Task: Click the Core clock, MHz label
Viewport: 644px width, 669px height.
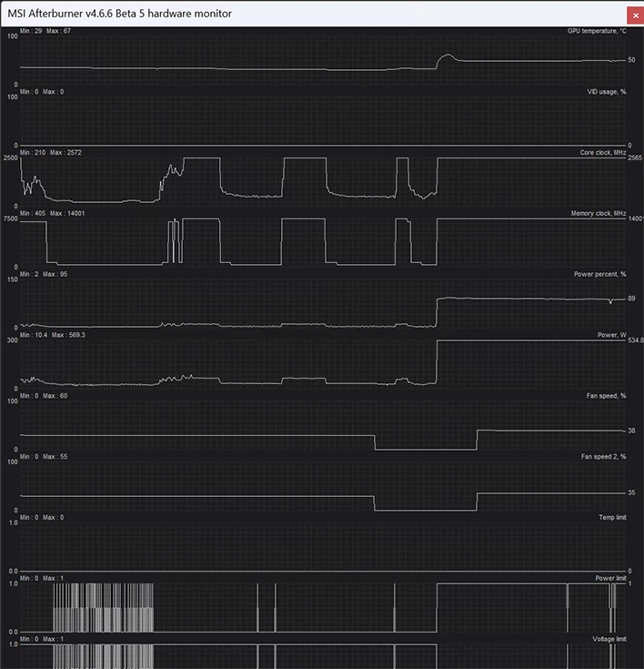Action: click(603, 152)
